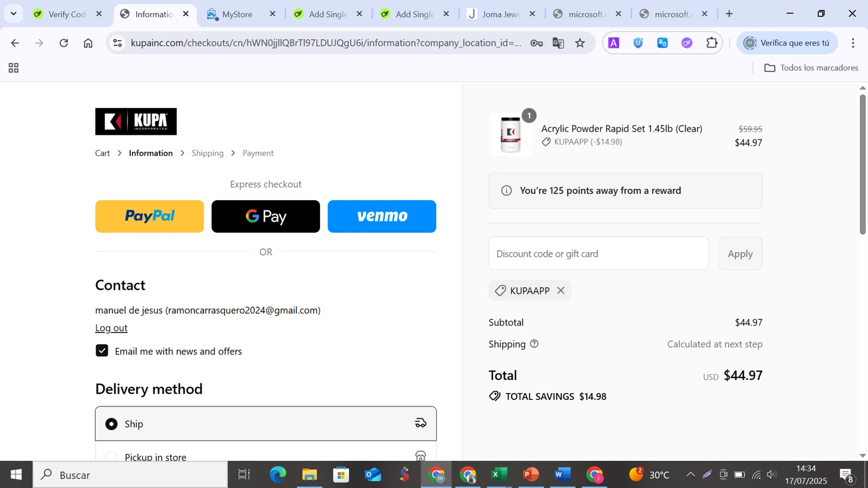Translate this page icon
Screen dimensions: 868x488
pos(558,43)
